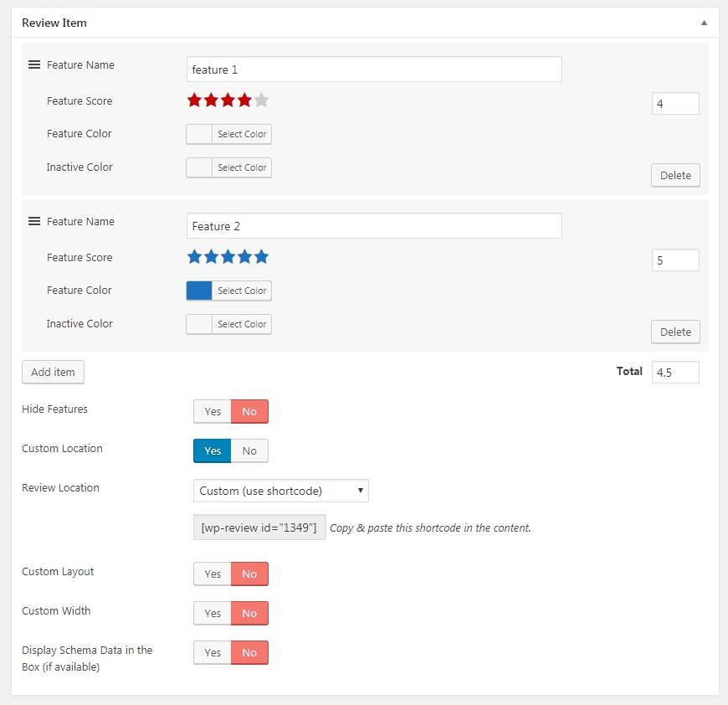The height and width of the screenshot is (705, 728).
Task: Turn on Custom Width with Yes
Action: click(213, 614)
